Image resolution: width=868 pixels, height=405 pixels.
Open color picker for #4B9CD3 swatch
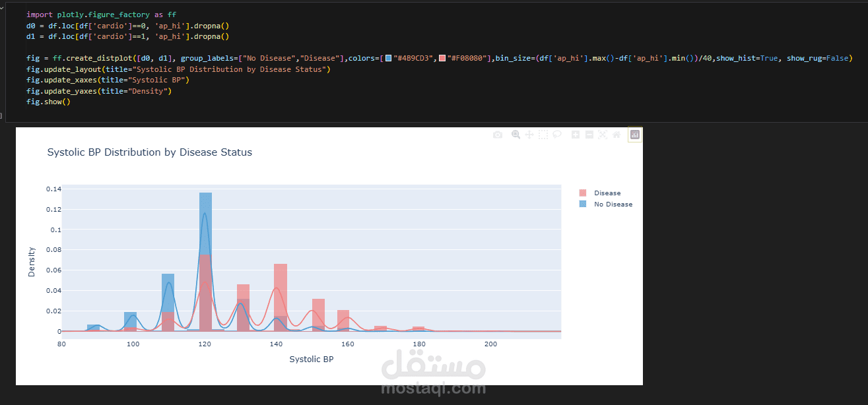[388, 58]
